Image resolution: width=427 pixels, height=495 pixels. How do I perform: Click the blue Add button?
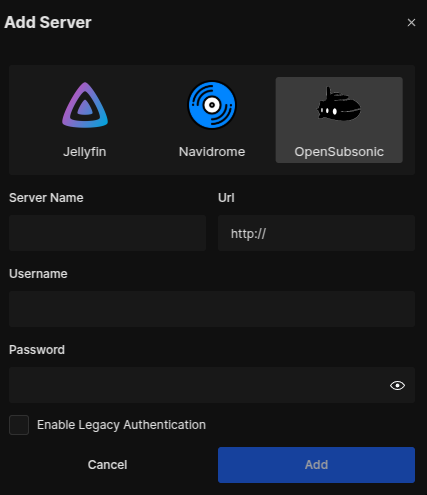[316, 465]
